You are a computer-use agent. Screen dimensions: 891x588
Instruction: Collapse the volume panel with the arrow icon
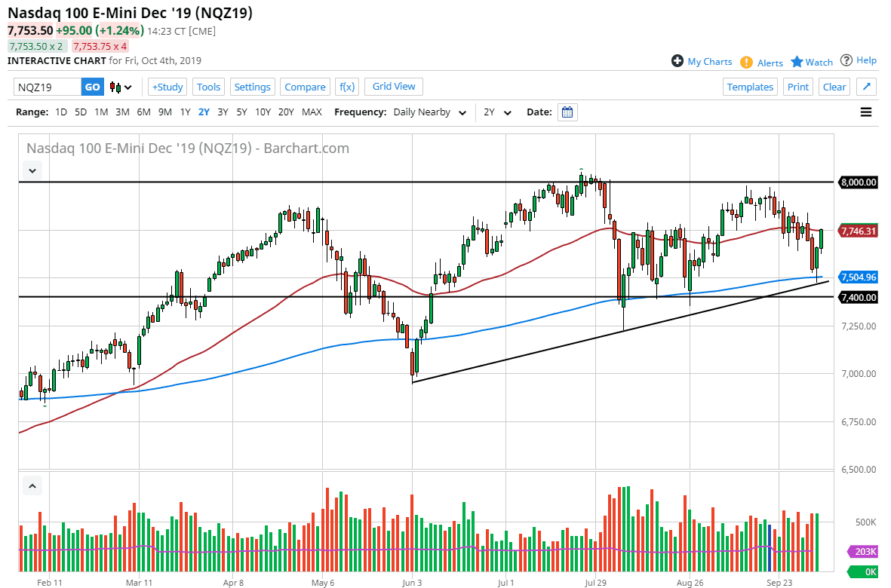coord(32,485)
